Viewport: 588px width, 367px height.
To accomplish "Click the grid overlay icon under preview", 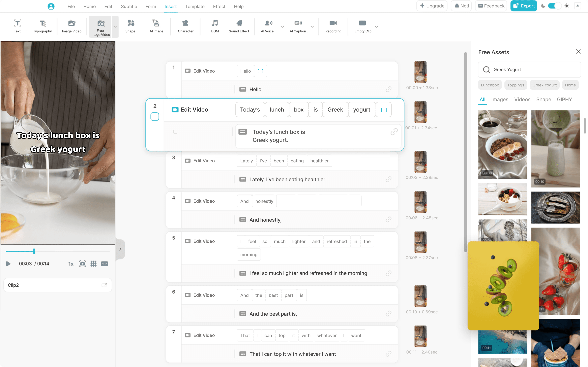I will tap(94, 264).
